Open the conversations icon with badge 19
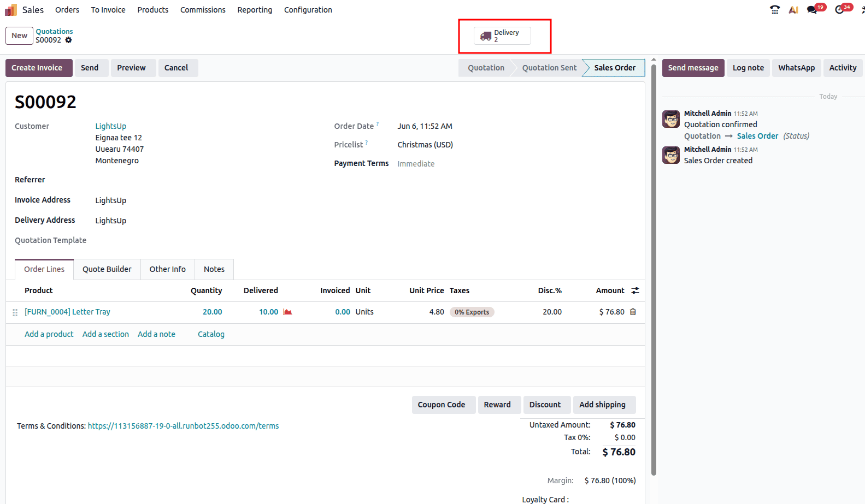This screenshot has width=865, height=504. 812,9
